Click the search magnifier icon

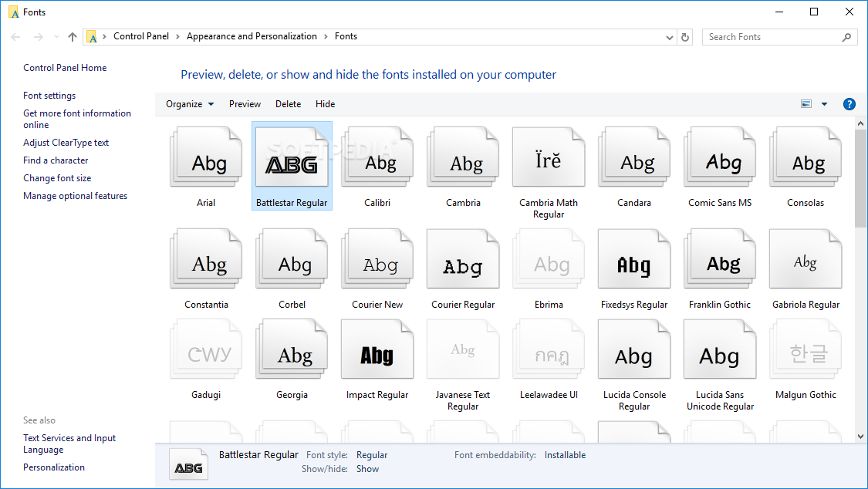[846, 37]
